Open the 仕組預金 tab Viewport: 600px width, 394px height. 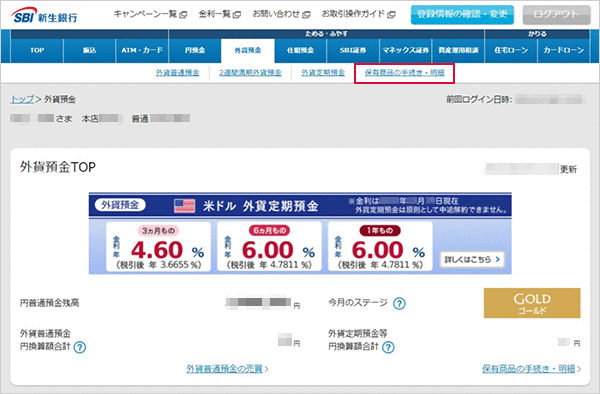[x=300, y=50]
